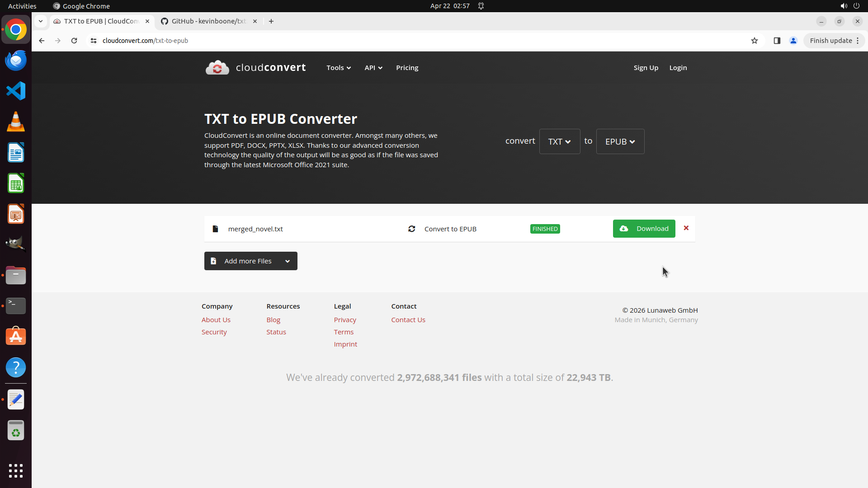Image resolution: width=868 pixels, height=488 pixels.
Task: Open the Add more Files dropdown arrow
Action: (288, 261)
